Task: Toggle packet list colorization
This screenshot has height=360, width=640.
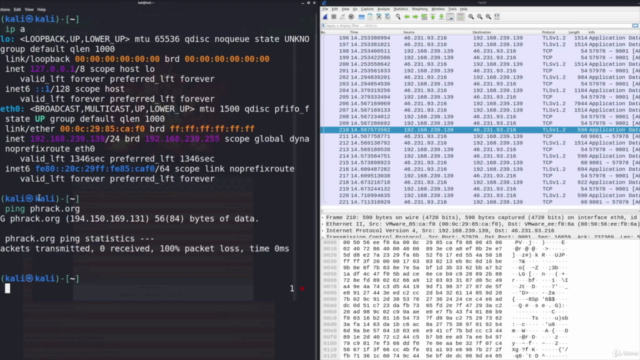Action: click(x=460, y=17)
